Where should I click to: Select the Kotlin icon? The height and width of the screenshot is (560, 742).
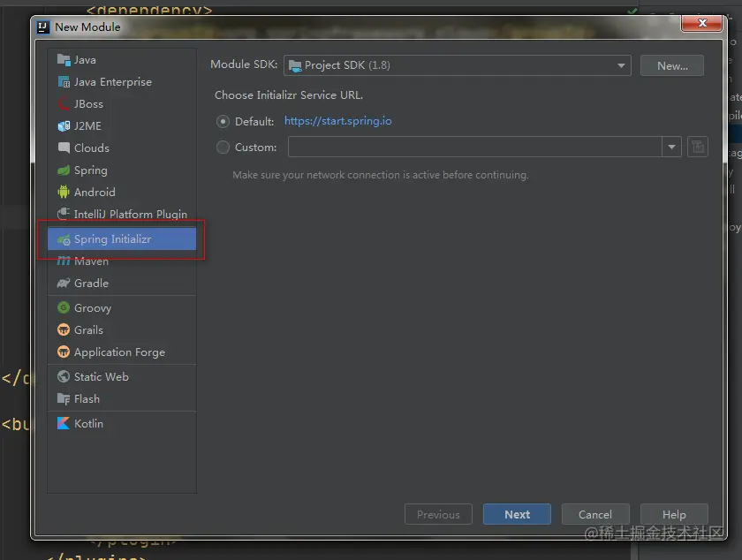tap(64, 423)
